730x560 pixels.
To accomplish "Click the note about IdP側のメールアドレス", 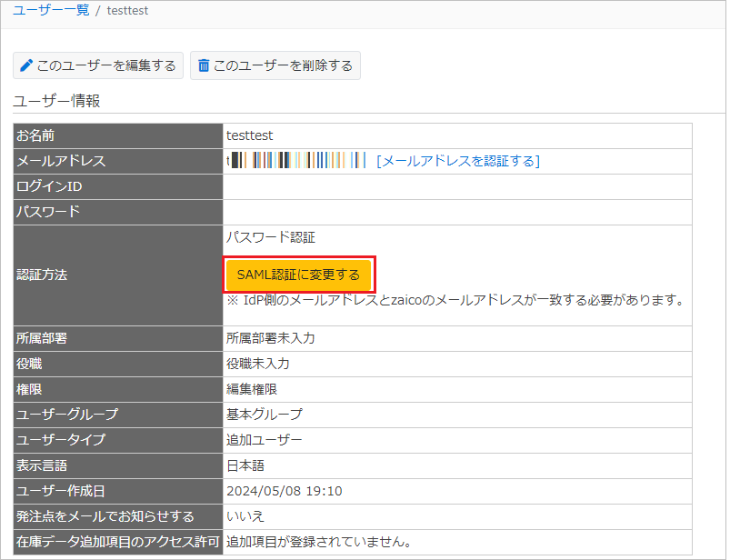I will click(455, 300).
